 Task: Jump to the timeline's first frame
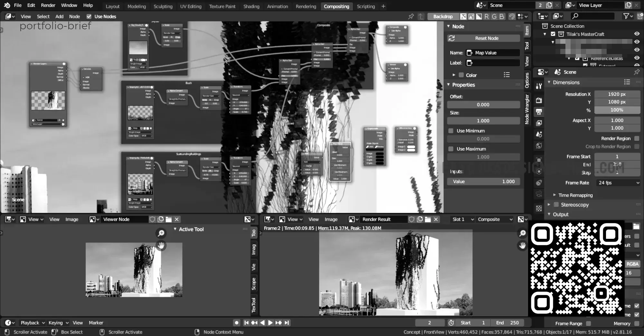pos(246,322)
